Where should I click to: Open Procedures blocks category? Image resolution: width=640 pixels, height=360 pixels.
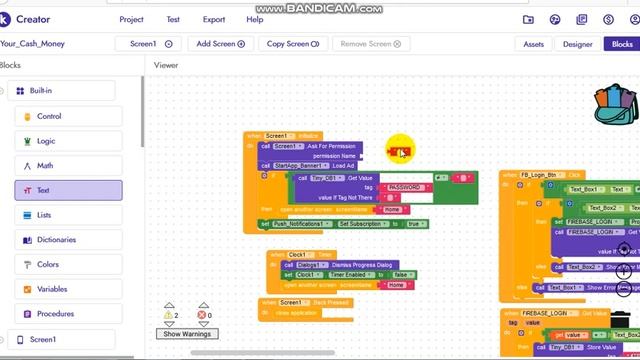click(68, 314)
